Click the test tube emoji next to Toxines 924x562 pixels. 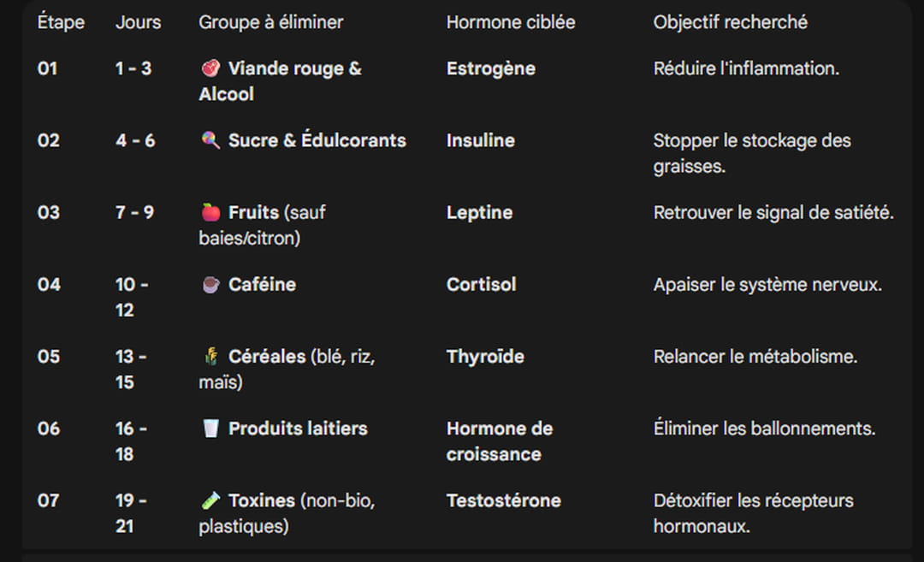coord(210,500)
